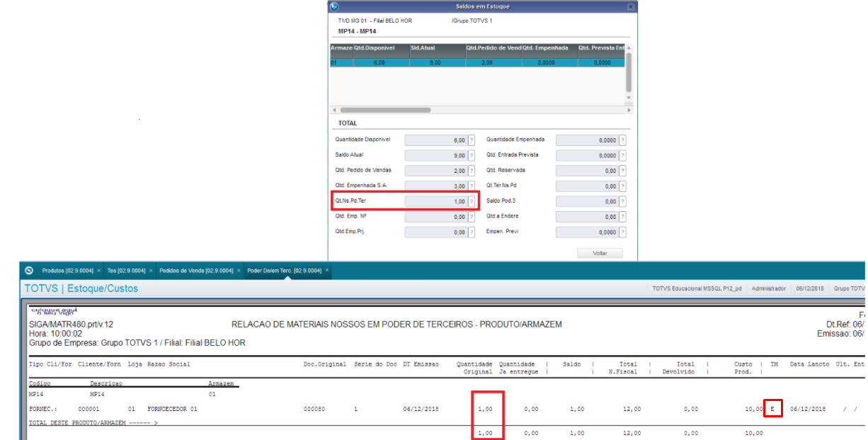Click the 06/12/2018 date in status bar

click(809, 288)
